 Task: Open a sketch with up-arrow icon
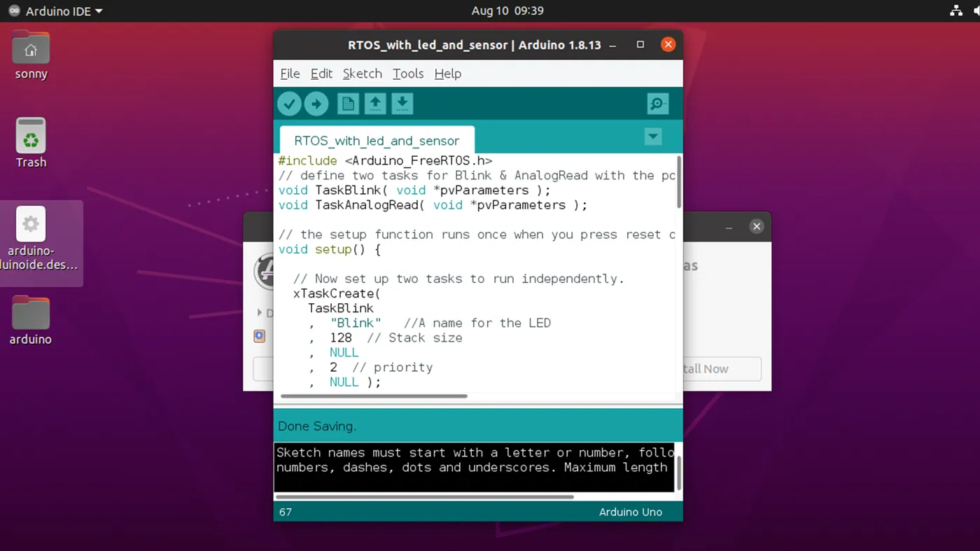click(x=375, y=104)
